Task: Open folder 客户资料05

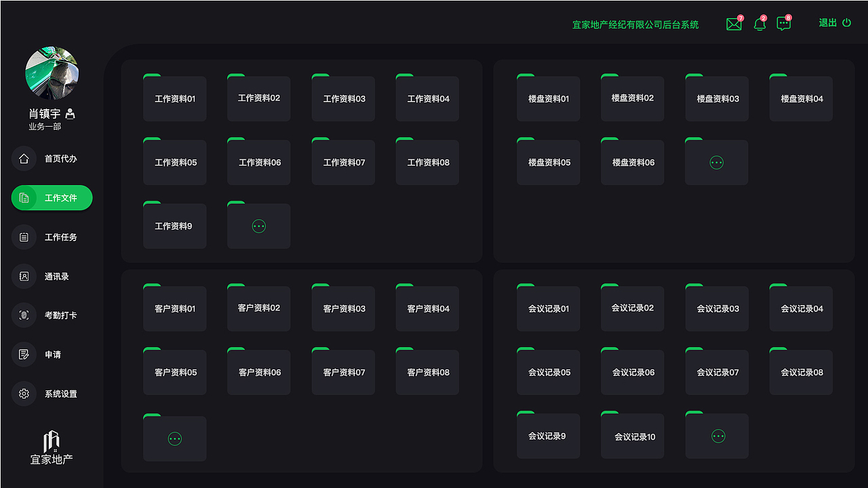Action: pyautogui.click(x=174, y=371)
